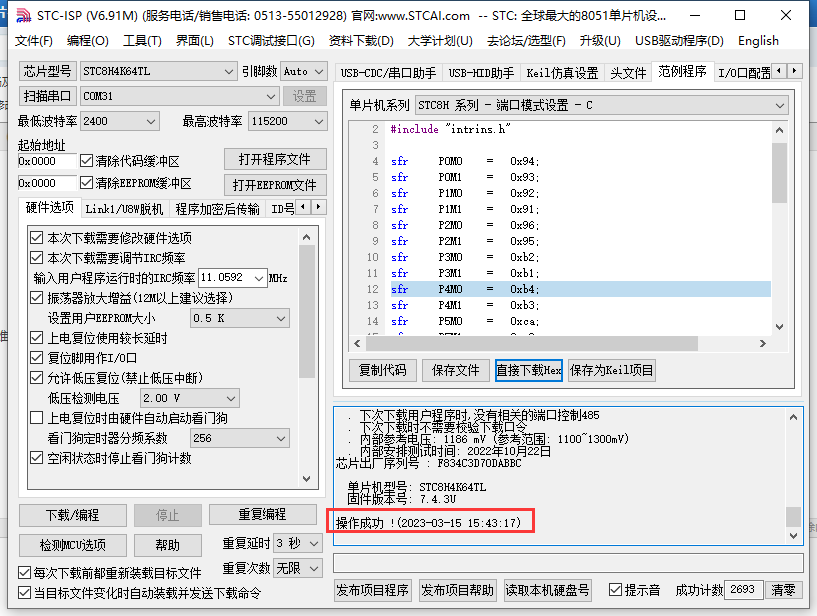Click hardware options list scroll-up arrow
This screenshot has height=616, width=817.
pos(306,238)
